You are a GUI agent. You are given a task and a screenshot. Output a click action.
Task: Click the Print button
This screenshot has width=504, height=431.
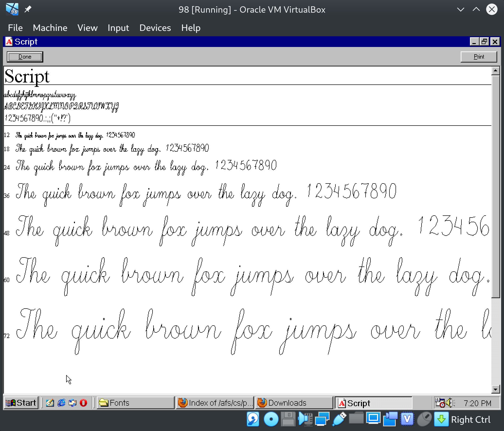[479, 57]
